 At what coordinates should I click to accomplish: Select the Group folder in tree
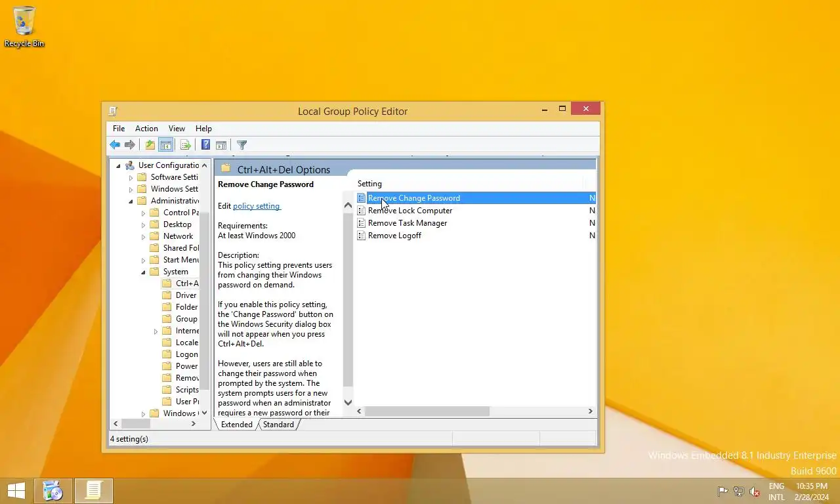(186, 319)
